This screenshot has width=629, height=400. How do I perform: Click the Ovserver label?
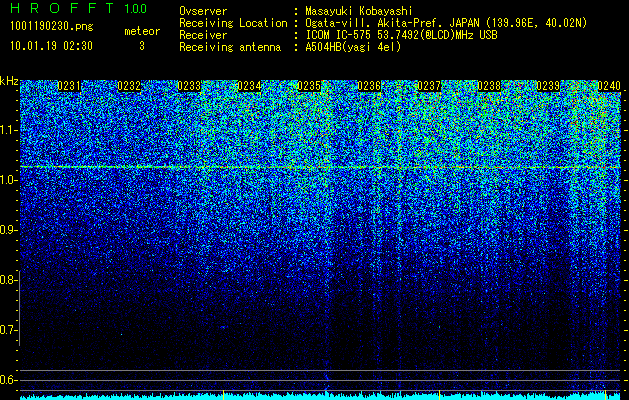point(203,11)
